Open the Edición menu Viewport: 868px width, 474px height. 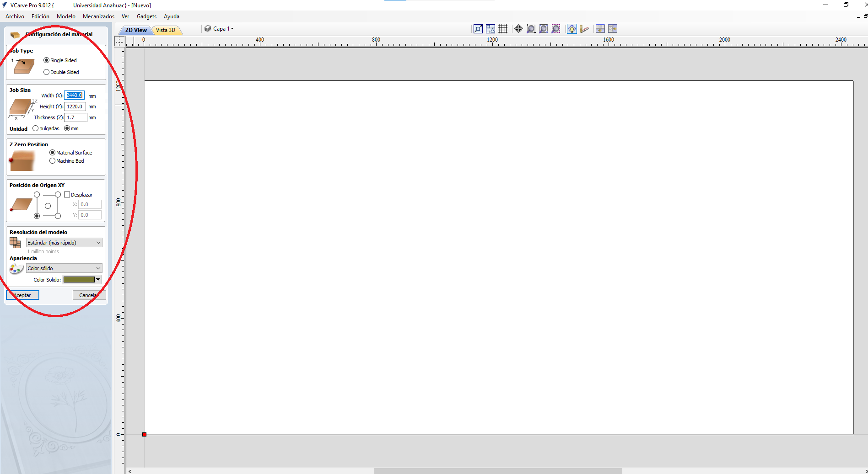click(x=40, y=16)
